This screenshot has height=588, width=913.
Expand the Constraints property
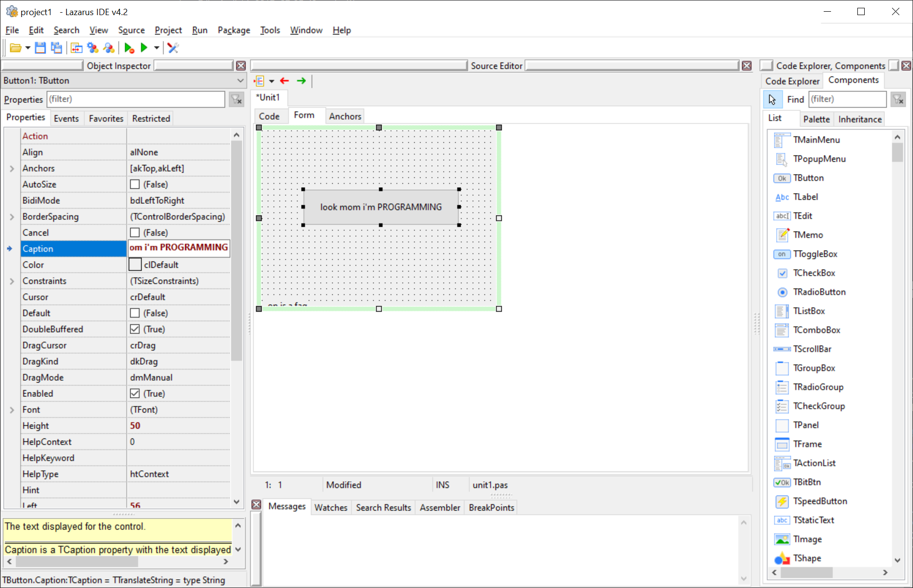pos(12,281)
